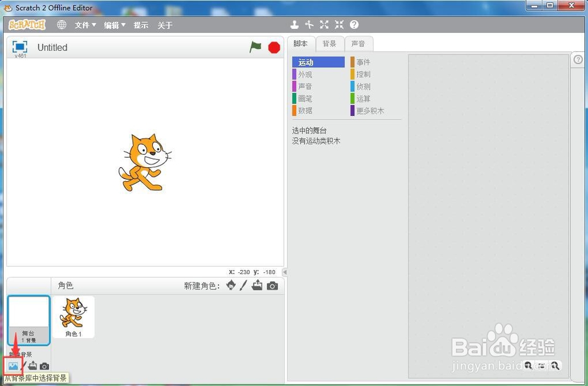Start the project with the green flag
588x386 pixels.
coord(255,47)
